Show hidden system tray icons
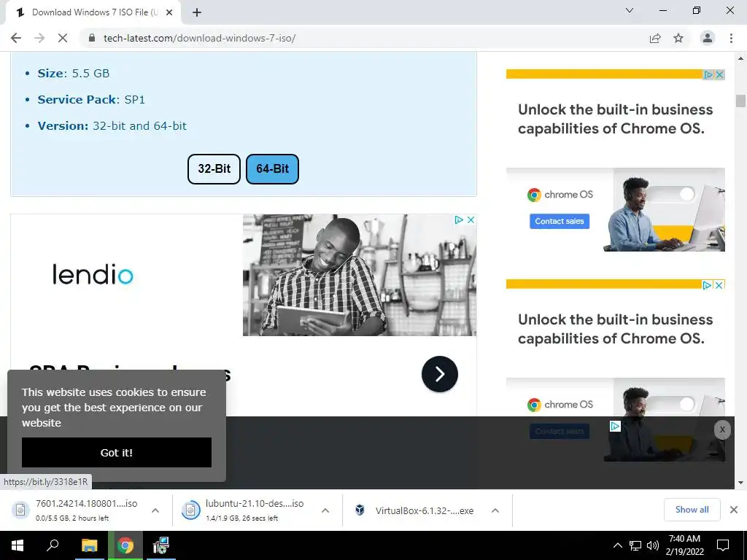This screenshot has height=560, width=747. [x=617, y=545]
